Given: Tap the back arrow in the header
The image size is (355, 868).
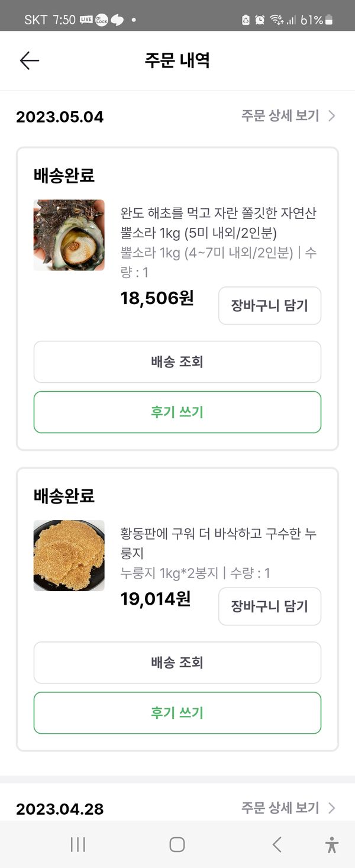Looking at the screenshot, I should (x=29, y=60).
